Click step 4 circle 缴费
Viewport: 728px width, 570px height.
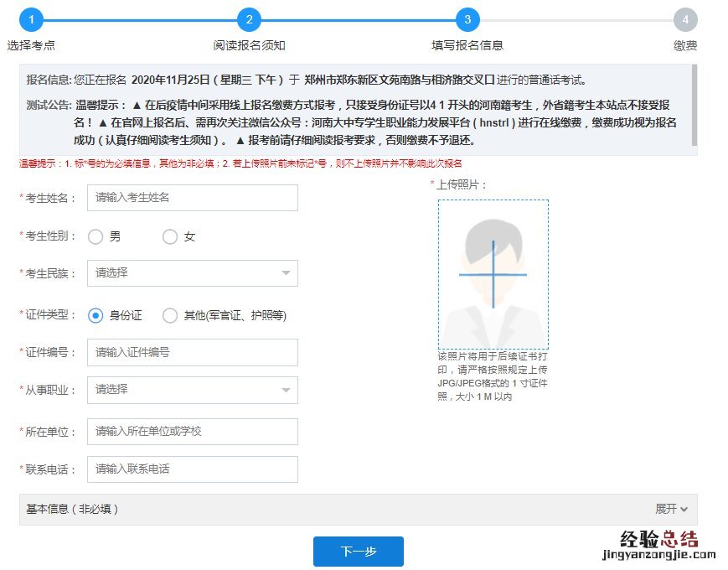tap(685, 19)
